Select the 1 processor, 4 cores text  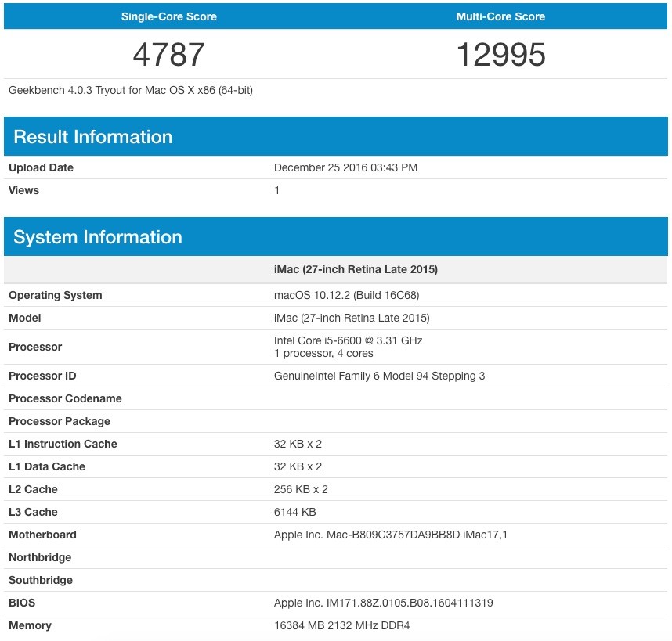tap(323, 354)
